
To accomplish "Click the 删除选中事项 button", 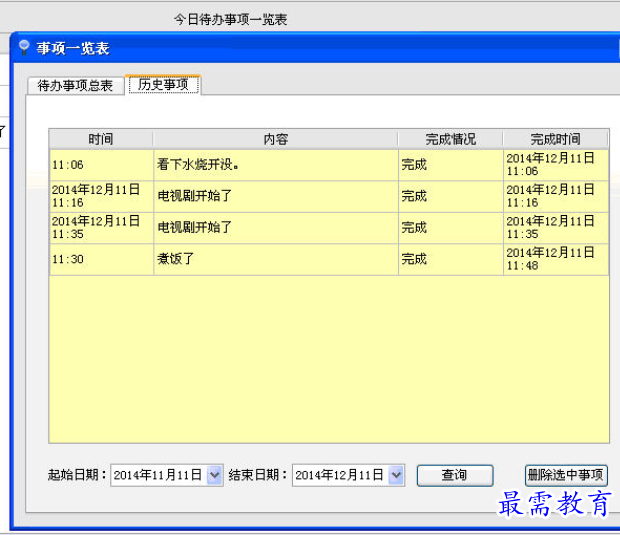I will [566, 476].
